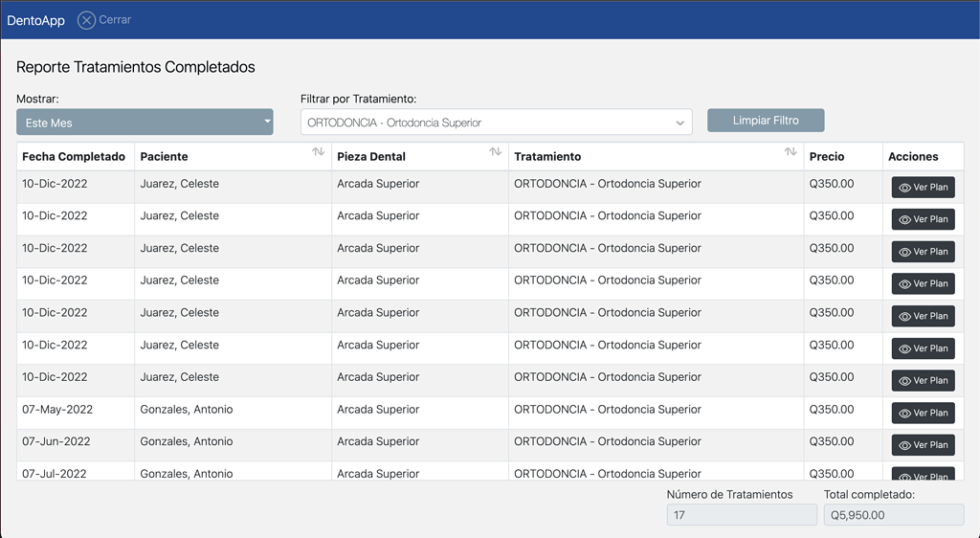The width and height of the screenshot is (980, 538).
Task: Open the Mostrar 'Este Mes' dropdown
Action: (x=145, y=122)
